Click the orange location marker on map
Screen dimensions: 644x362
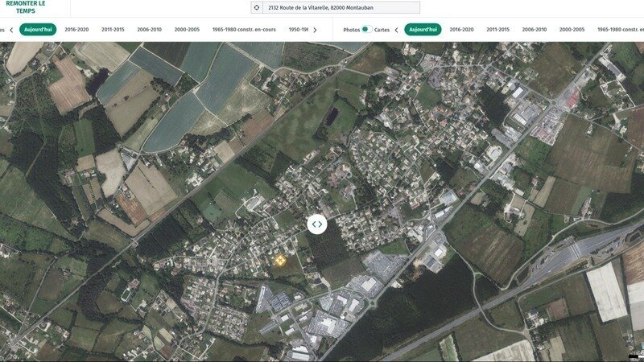280,260
